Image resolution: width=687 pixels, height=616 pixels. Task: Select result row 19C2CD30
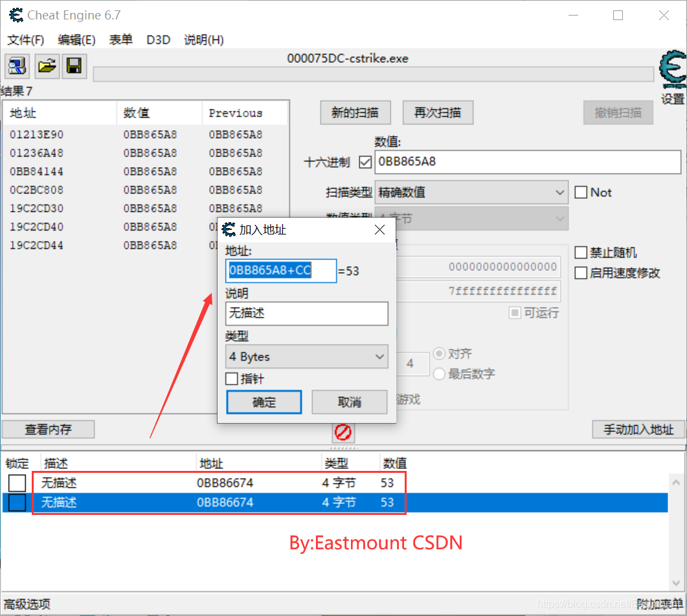[x=145, y=209]
